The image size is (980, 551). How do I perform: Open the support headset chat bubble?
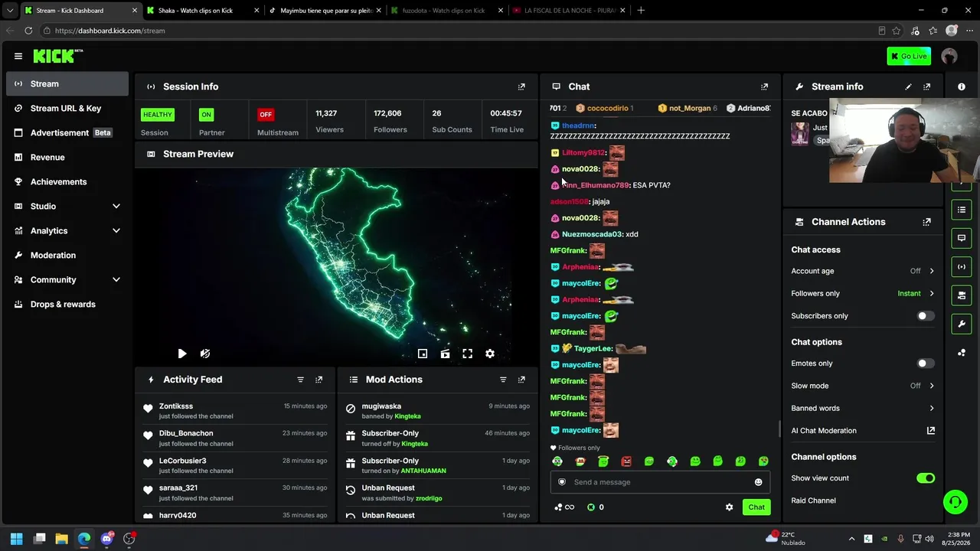955,502
